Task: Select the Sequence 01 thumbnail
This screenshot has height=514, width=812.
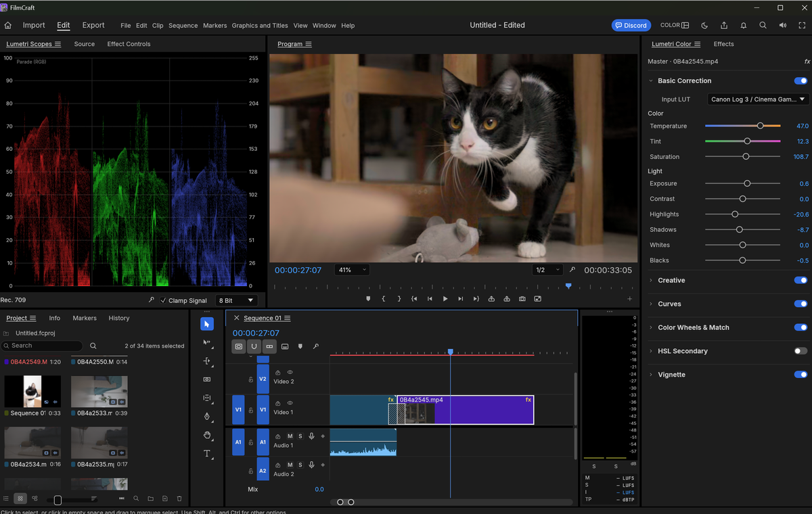Action: (x=32, y=392)
